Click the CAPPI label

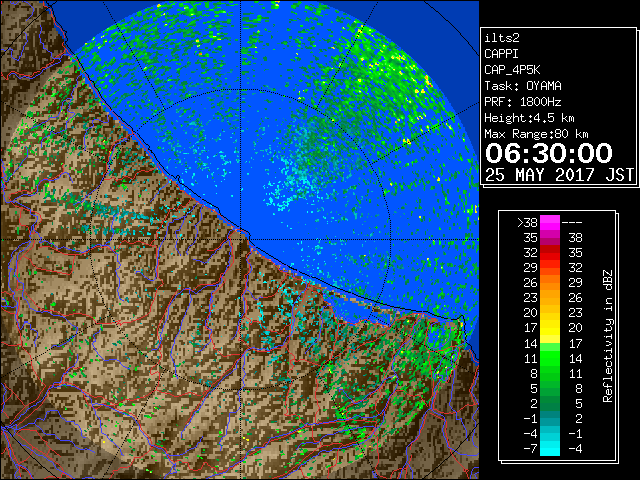tap(501, 54)
